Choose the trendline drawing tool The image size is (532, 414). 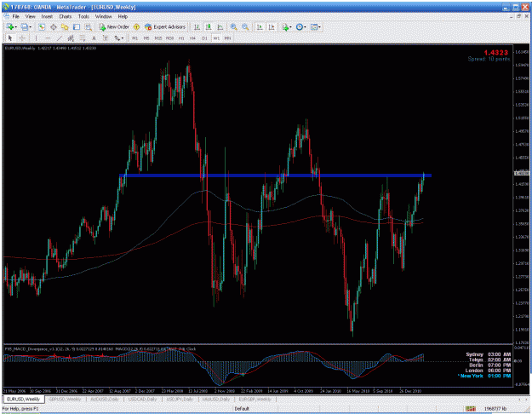60,38
